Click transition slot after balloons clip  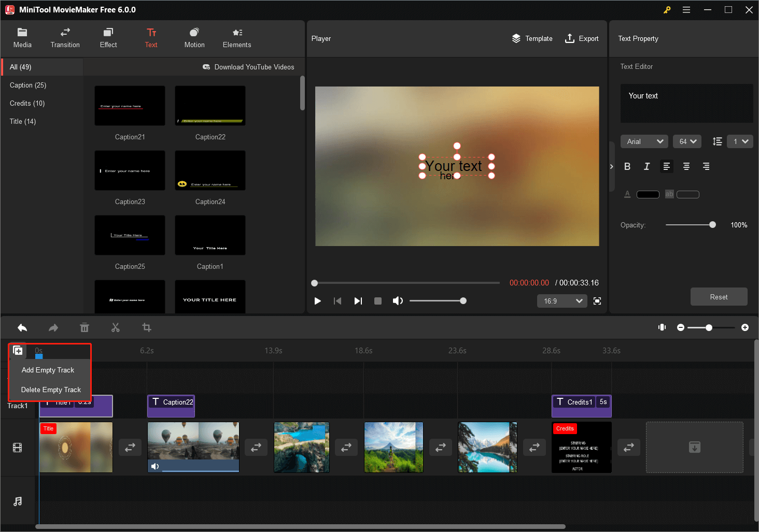click(x=256, y=447)
